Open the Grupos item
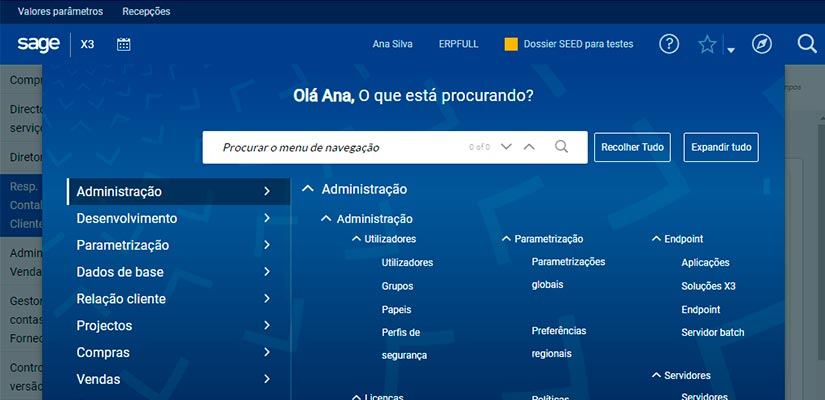The height and width of the screenshot is (400, 825). click(397, 286)
